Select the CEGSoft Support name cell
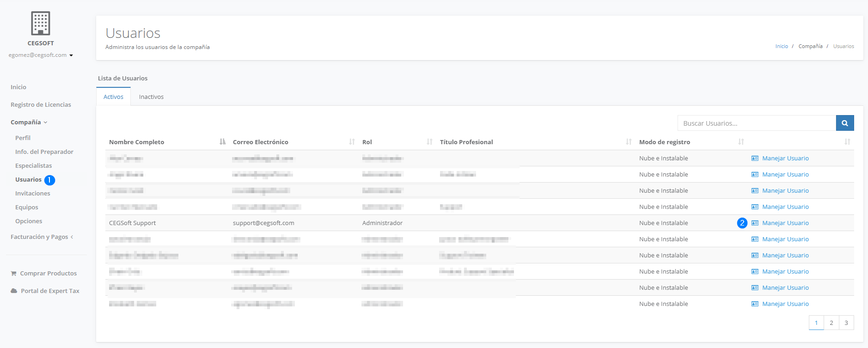 [x=132, y=223]
